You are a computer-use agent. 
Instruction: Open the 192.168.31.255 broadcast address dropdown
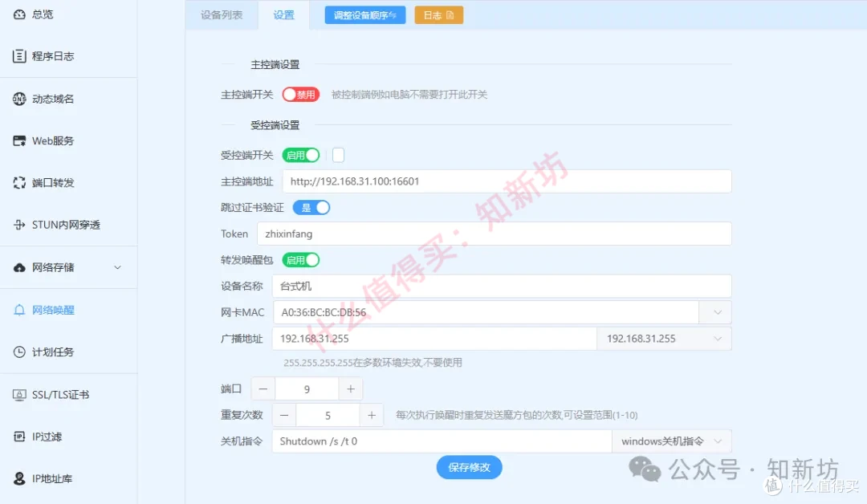pos(664,339)
